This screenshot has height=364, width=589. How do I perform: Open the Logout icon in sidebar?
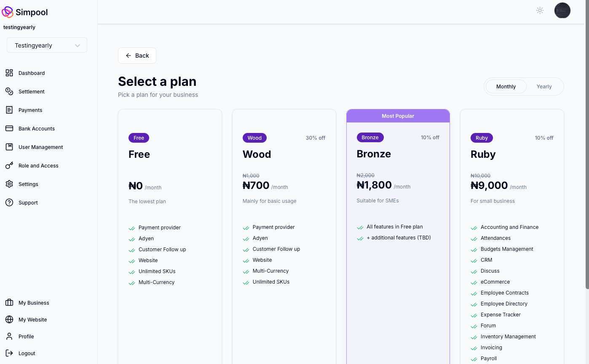pyautogui.click(x=9, y=353)
